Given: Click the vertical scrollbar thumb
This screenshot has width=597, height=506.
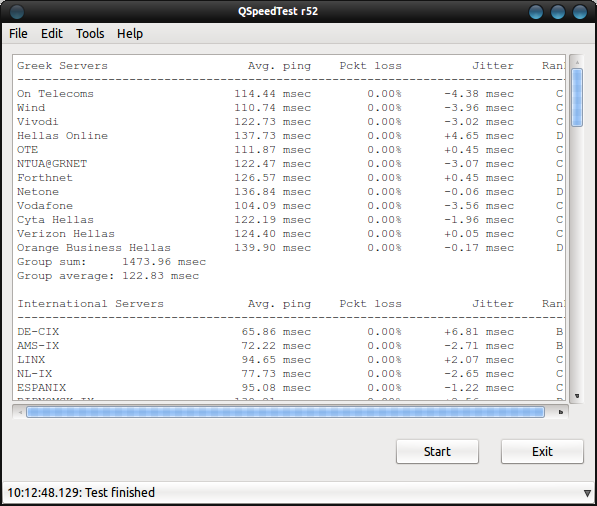Looking at the screenshot, I should [x=577, y=97].
